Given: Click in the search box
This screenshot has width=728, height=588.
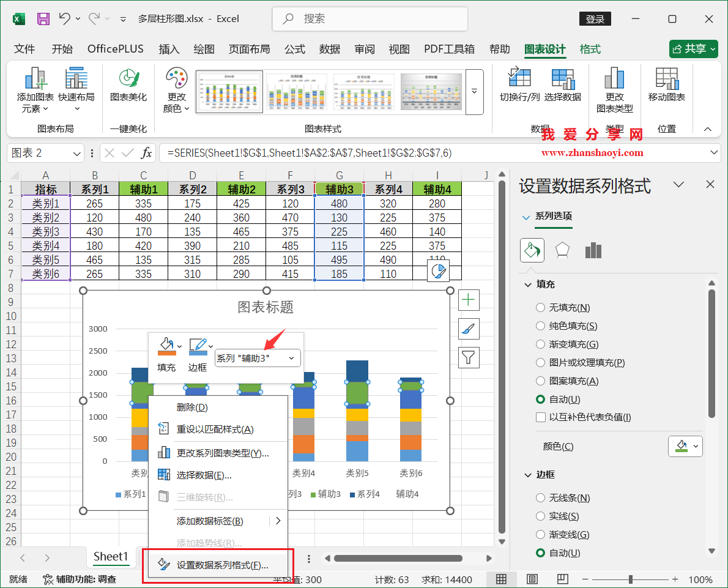Looking at the screenshot, I should tap(370, 18).
